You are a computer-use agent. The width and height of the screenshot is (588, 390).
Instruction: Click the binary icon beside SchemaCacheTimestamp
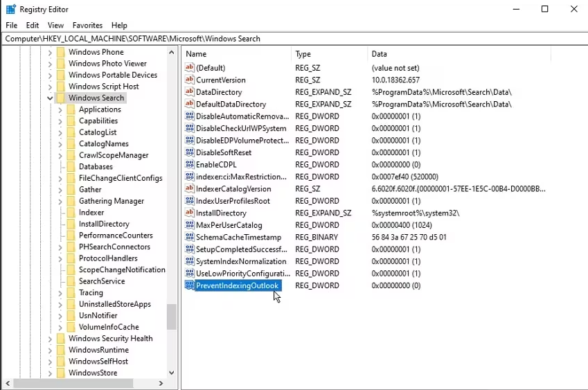(x=189, y=237)
